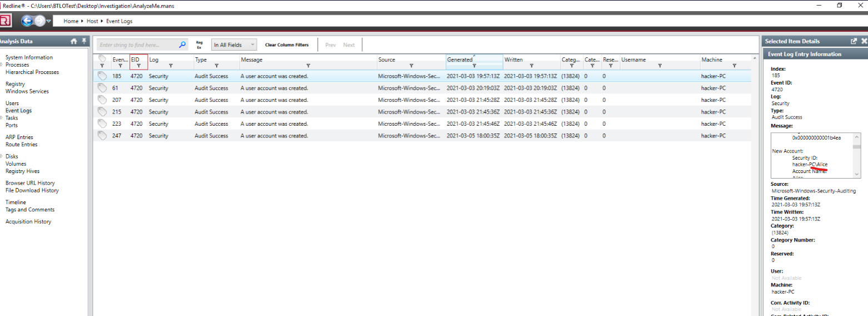
Task: Click the Redline application logo icon
Action: 5,21
